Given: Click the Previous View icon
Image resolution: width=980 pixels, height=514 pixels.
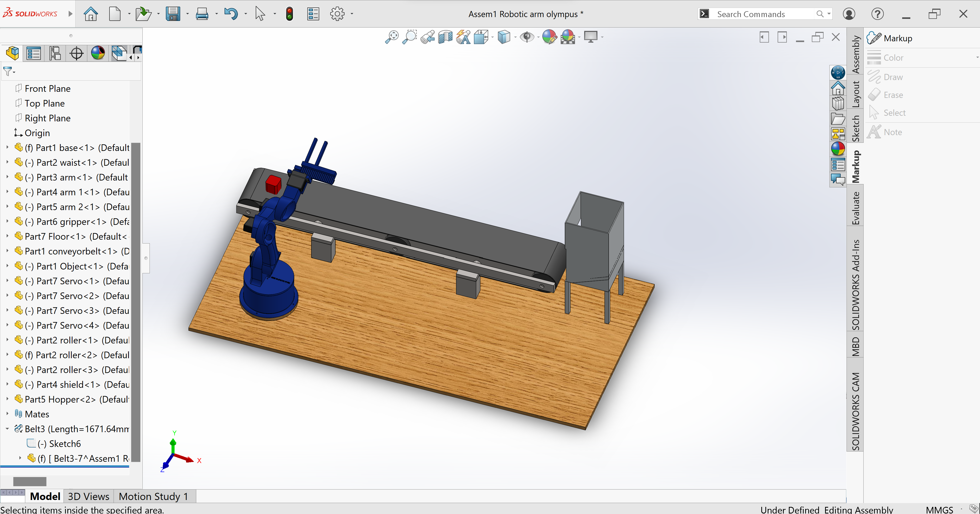Looking at the screenshot, I should tap(428, 37).
